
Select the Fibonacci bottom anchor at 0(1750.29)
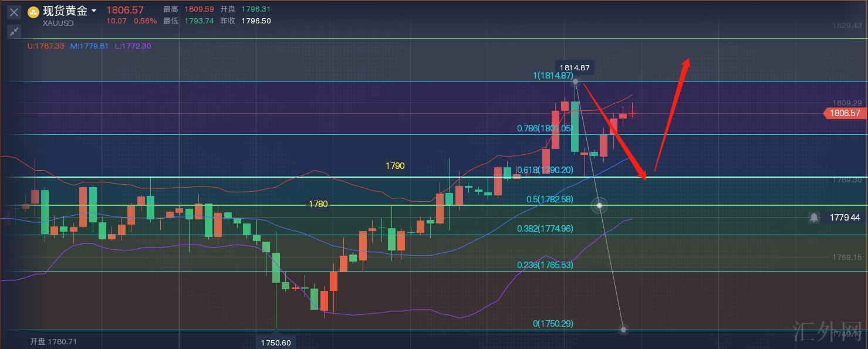pos(623,330)
